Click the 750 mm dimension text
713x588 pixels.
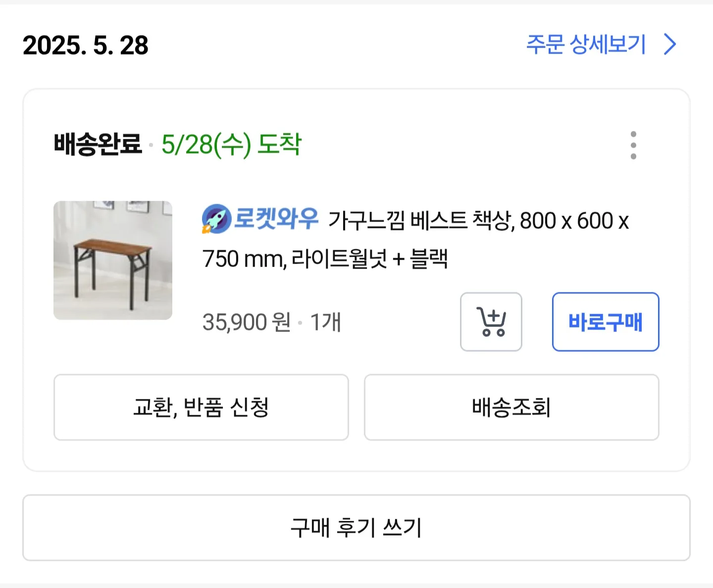pos(243,259)
